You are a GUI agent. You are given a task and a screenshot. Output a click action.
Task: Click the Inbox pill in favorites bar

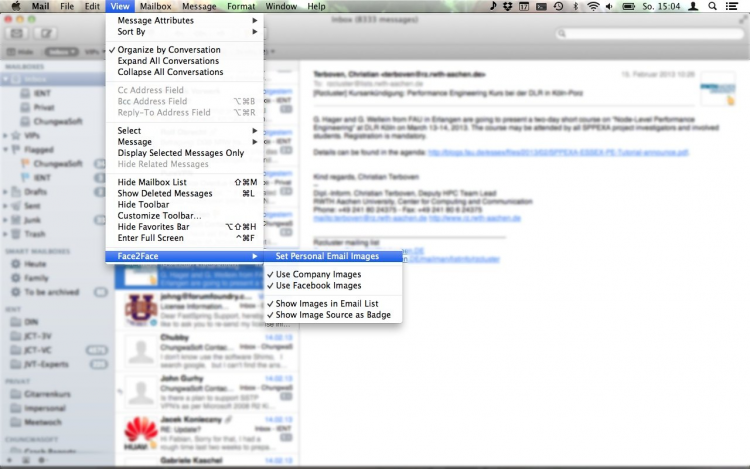(61, 52)
